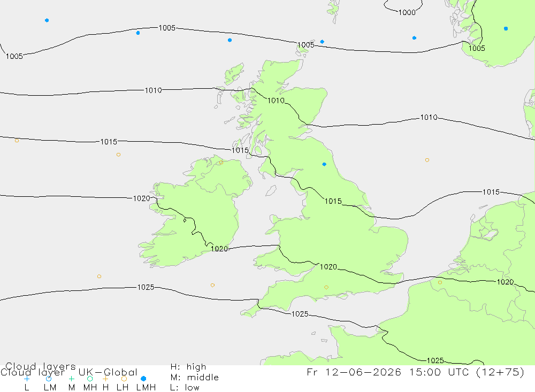The width and height of the screenshot is (535, 392).
Task: Click the green plus M legend symbol
Action: point(71,379)
